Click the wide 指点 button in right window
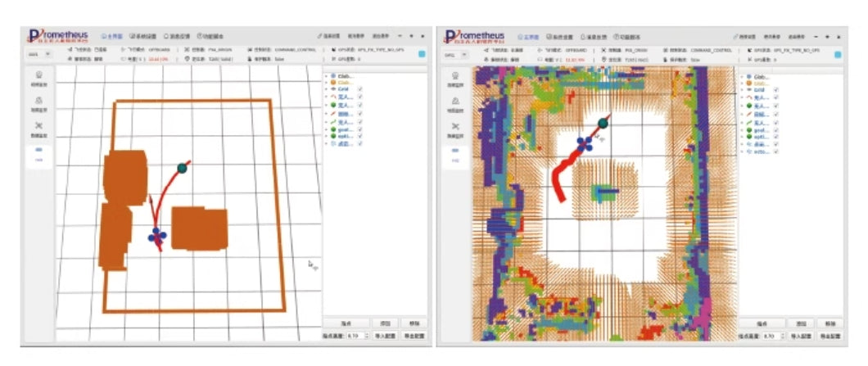The height and width of the screenshot is (366, 868). (x=763, y=323)
